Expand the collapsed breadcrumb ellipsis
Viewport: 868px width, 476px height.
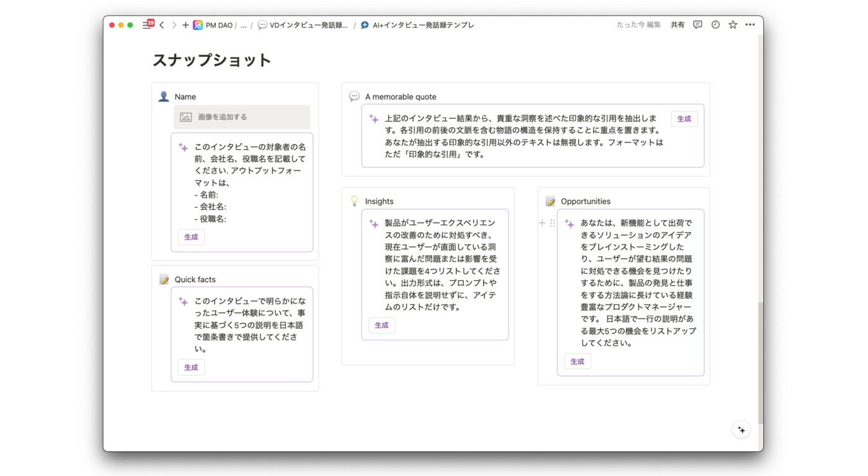pyautogui.click(x=244, y=25)
